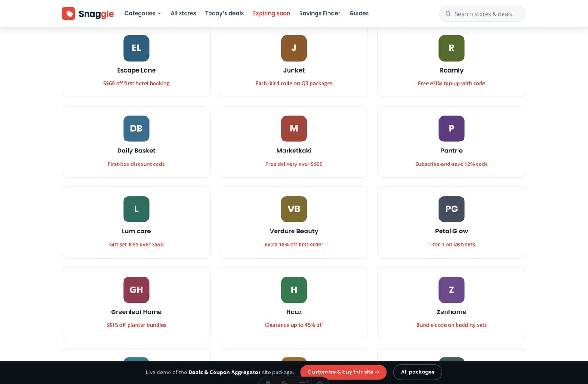Click 'S$15 off planter bundles' deal text
588x384 pixels.
pos(136,325)
